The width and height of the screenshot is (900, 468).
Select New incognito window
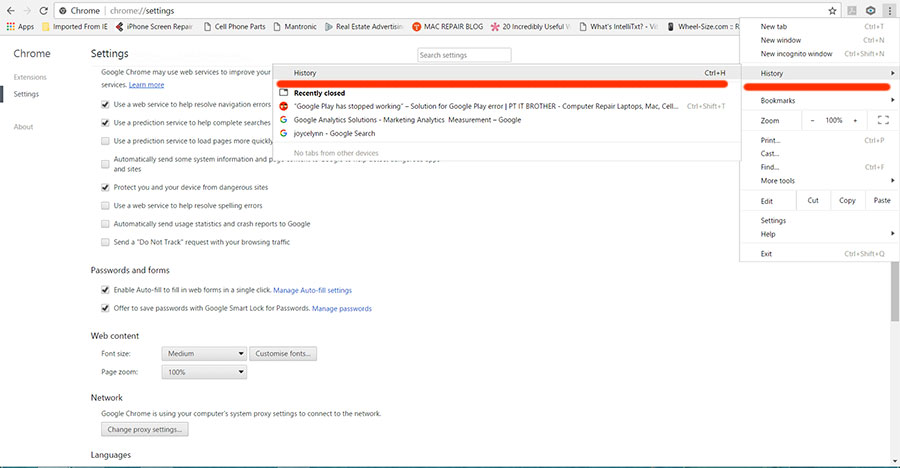(820, 53)
